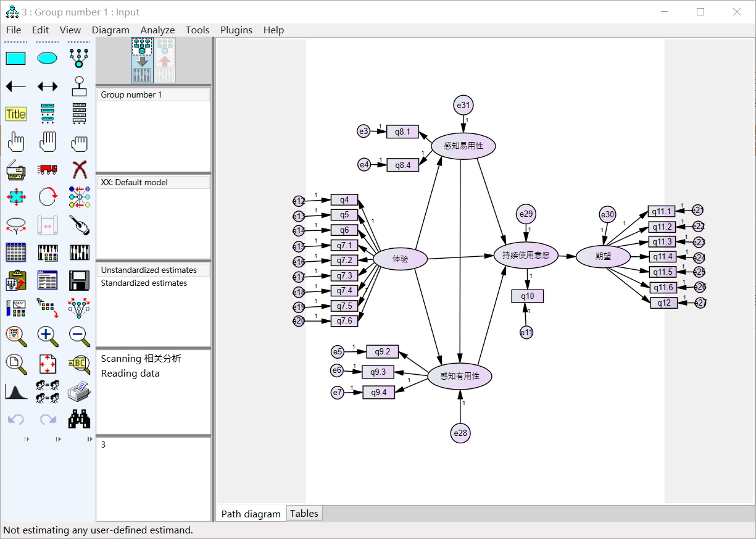Select the double-headed covariance arrow tool

click(x=48, y=86)
